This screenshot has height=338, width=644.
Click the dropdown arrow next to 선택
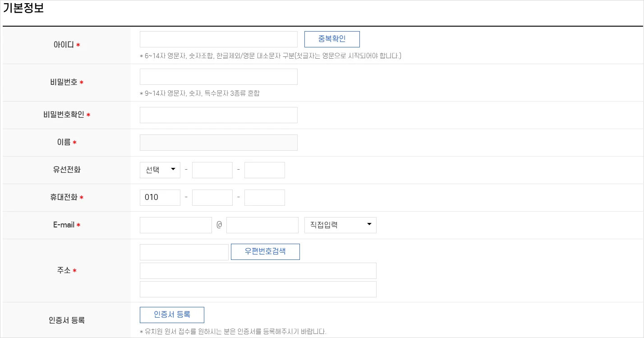[x=173, y=170]
